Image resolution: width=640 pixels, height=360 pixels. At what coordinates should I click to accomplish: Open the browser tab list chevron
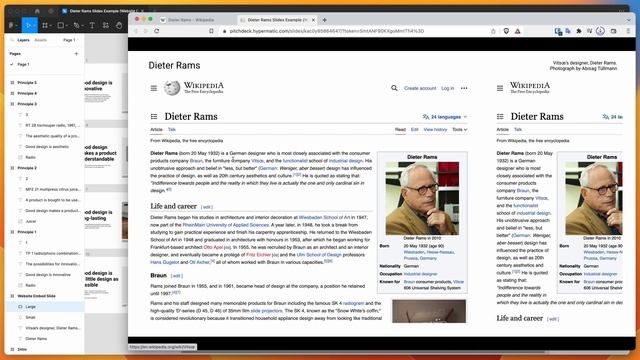[x=629, y=20]
